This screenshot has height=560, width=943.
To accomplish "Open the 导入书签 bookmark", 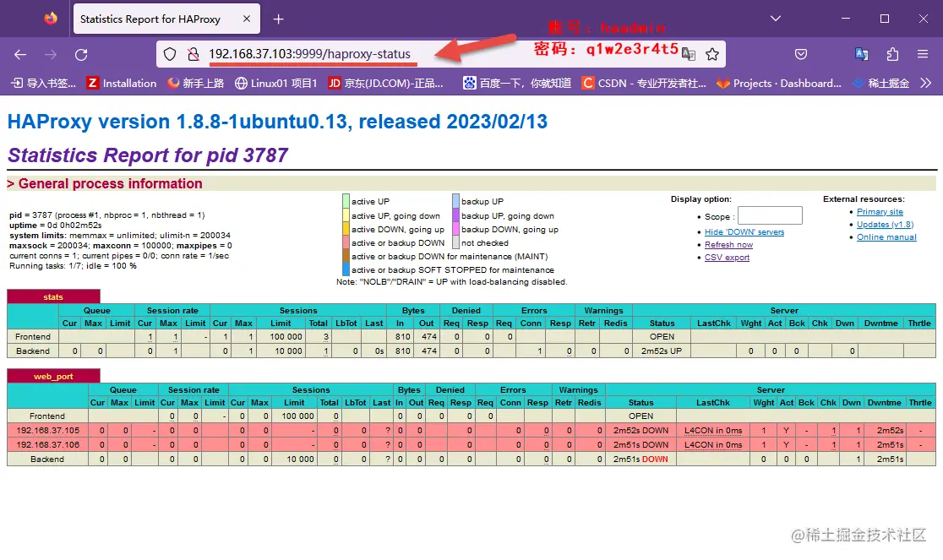I will [44, 83].
